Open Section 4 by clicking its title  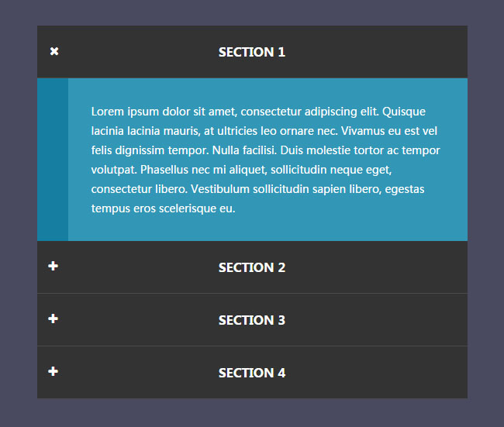pos(251,373)
